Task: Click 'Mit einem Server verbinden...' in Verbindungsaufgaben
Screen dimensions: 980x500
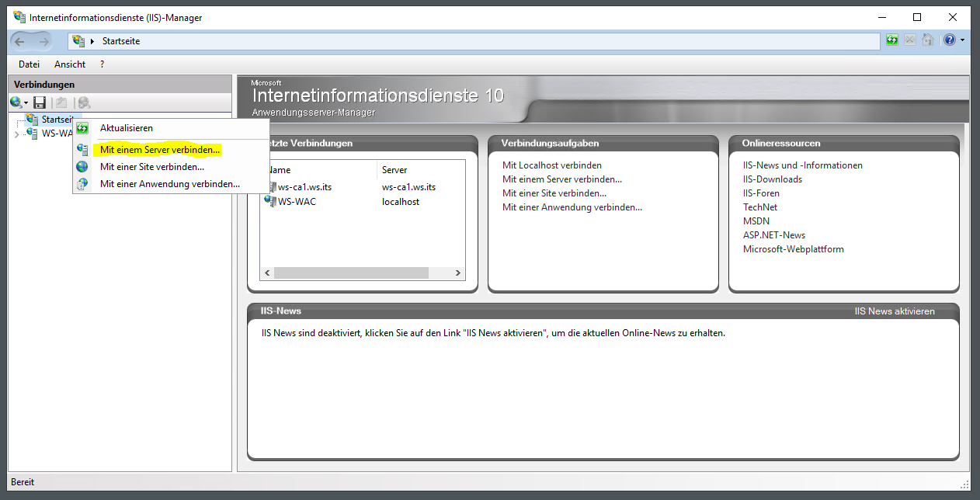Action: pyautogui.click(x=562, y=179)
